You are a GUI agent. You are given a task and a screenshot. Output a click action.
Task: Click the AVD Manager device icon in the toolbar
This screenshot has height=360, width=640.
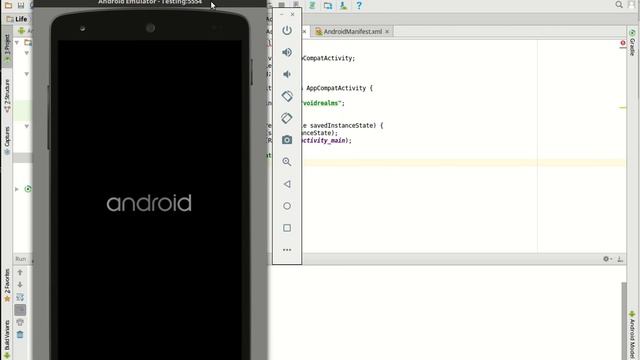(328, 5)
